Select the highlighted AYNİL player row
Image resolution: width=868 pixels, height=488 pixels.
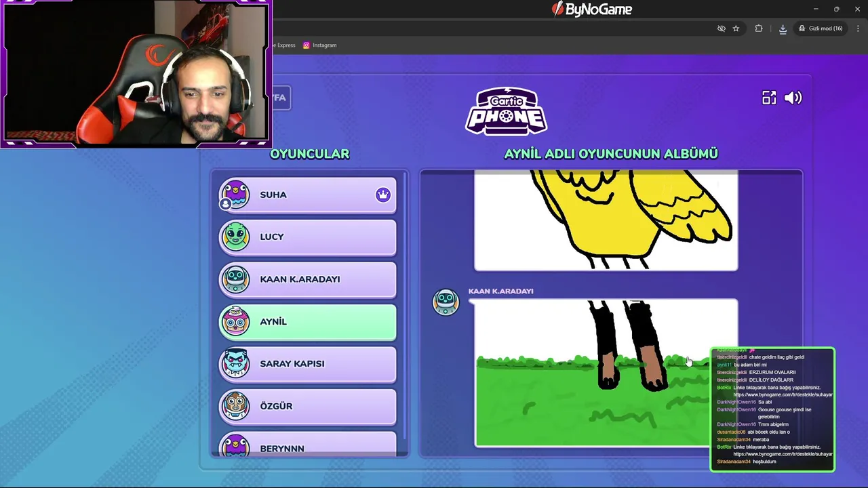click(x=307, y=321)
